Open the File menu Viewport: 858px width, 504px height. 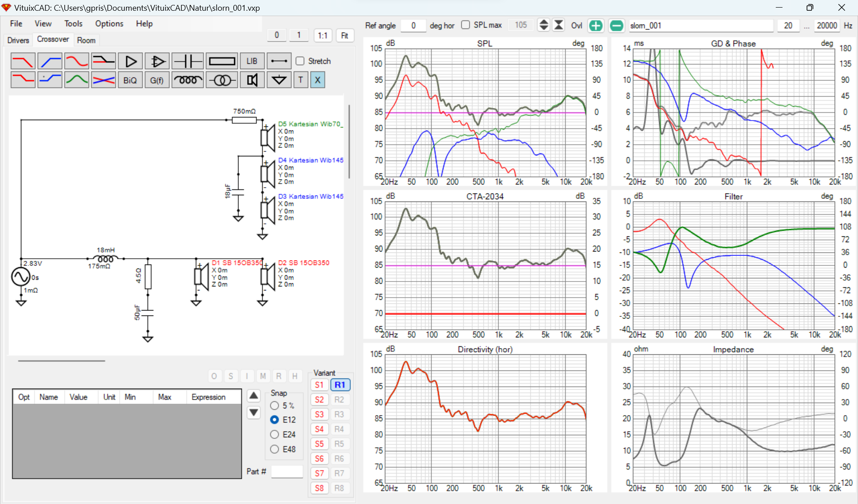pyautogui.click(x=16, y=24)
